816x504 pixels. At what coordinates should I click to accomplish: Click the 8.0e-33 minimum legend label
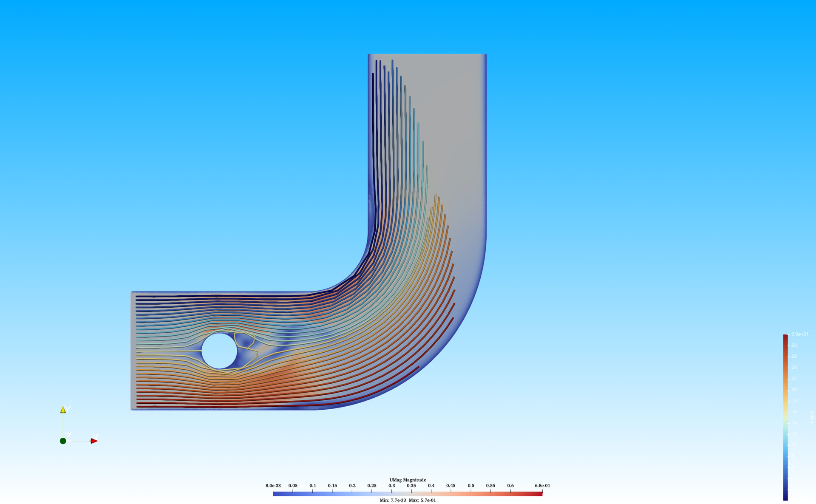(273, 485)
